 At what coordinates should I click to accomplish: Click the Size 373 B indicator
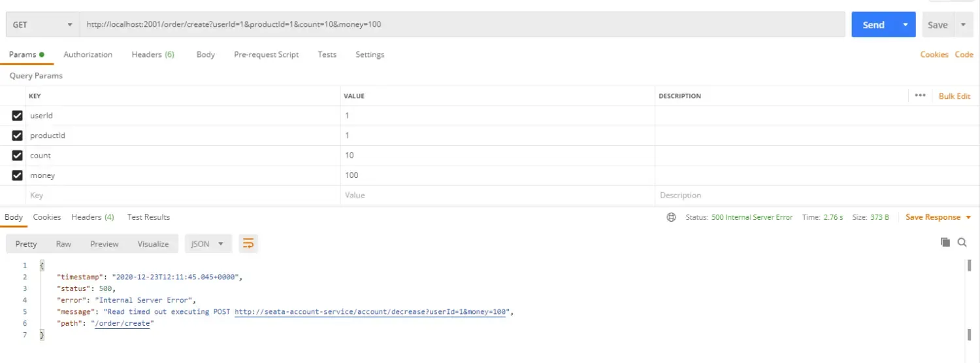871,217
